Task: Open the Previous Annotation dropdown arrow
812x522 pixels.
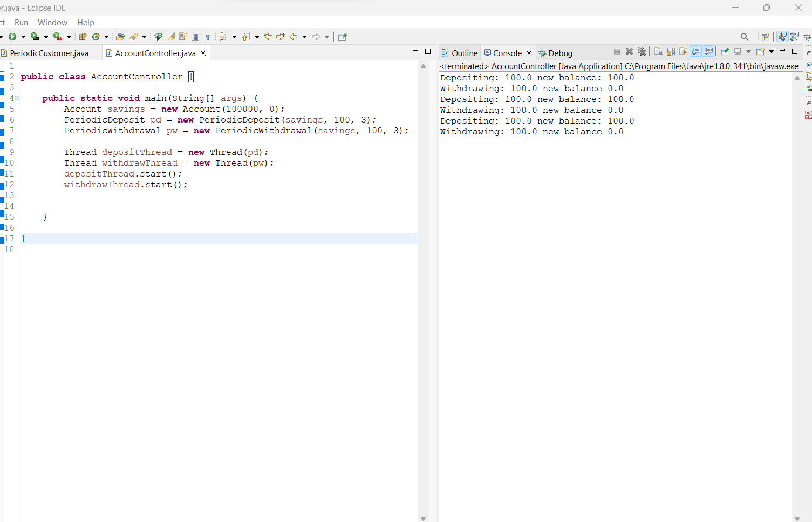Action: [257, 37]
